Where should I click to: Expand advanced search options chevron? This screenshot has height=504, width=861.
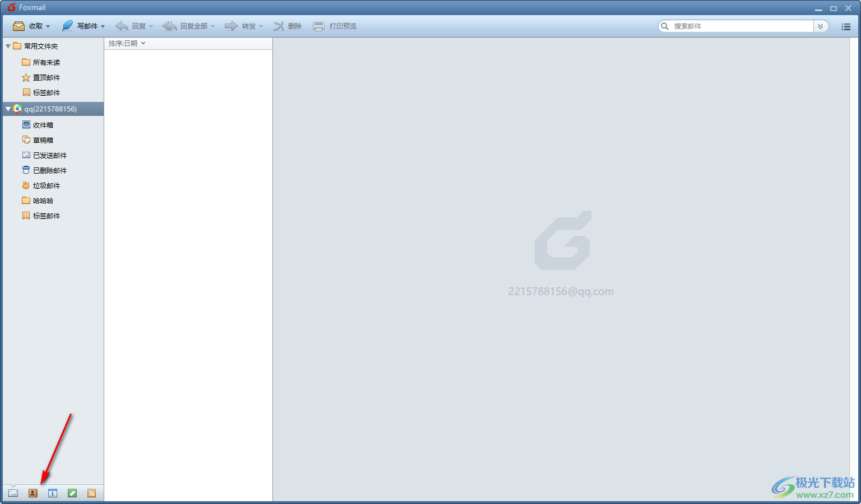coord(821,26)
